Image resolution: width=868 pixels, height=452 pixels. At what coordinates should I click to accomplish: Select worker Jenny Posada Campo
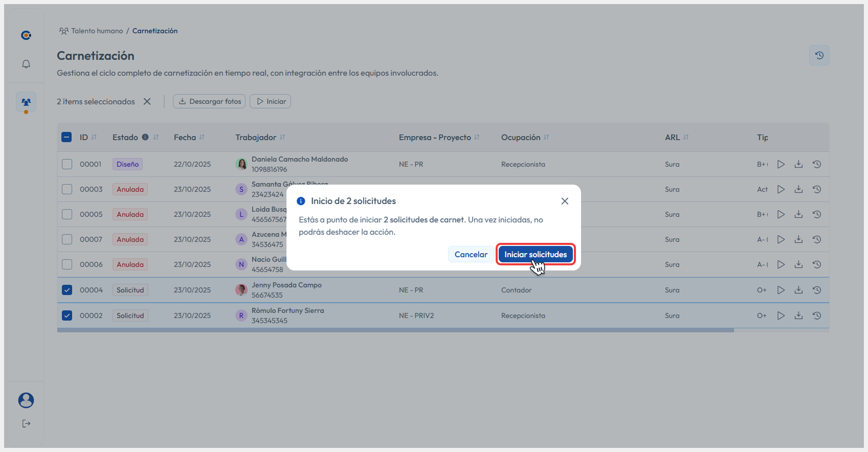[286, 285]
